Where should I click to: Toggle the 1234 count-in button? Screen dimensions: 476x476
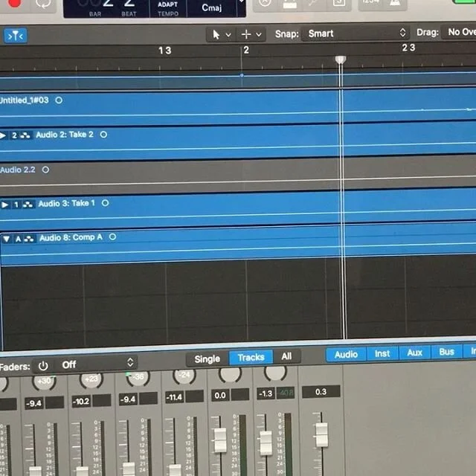pyautogui.click(x=371, y=1)
